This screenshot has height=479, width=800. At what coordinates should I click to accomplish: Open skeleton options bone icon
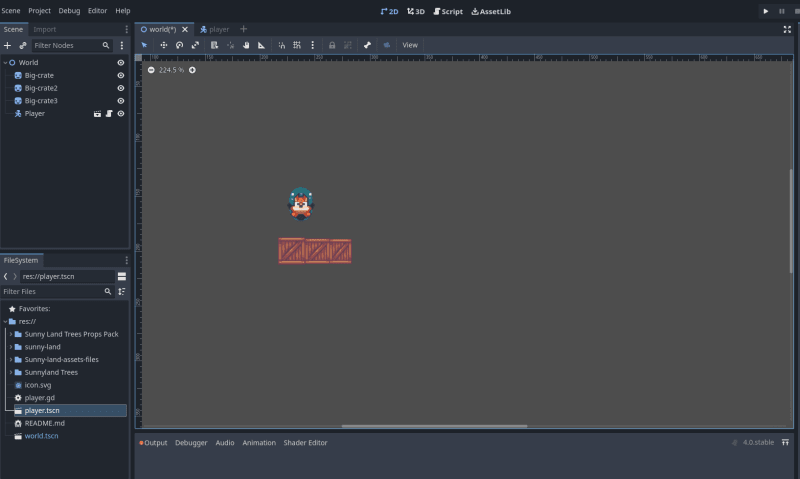click(367, 45)
